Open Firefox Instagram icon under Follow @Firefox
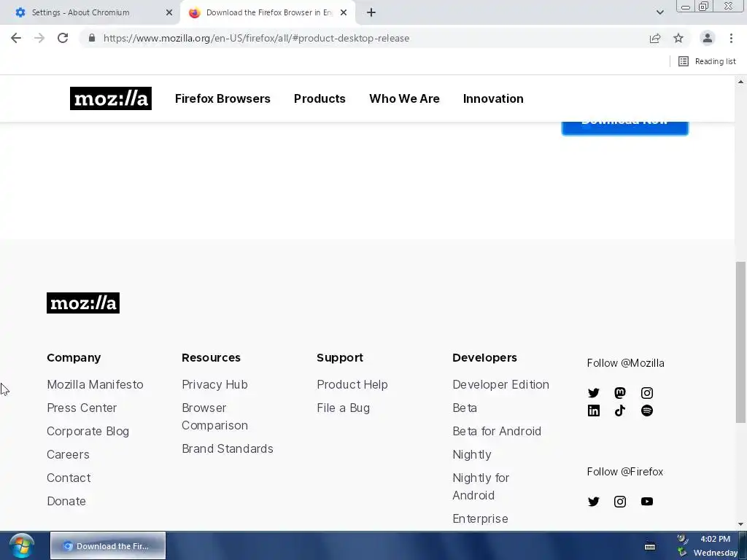This screenshot has height=560, width=747. tap(620, 502)
